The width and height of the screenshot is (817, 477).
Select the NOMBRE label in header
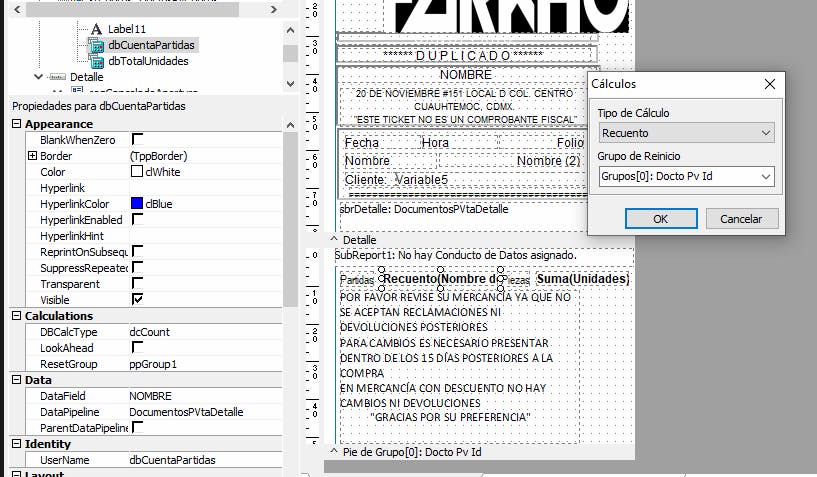(x=466, y=75)
